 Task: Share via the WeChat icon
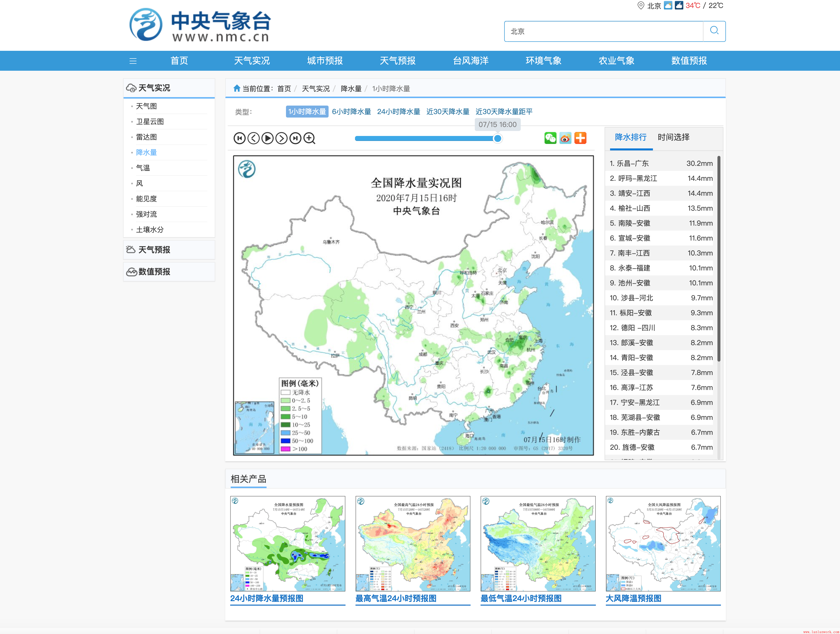coord(550,138)
